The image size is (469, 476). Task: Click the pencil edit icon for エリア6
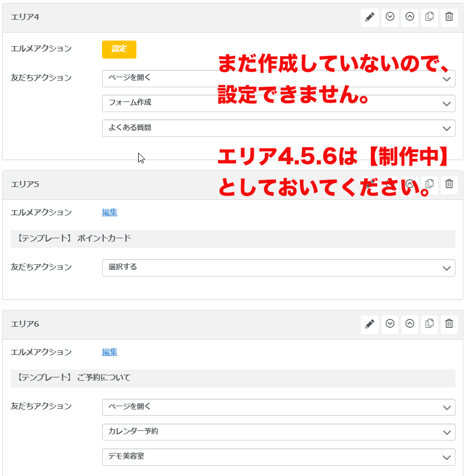tap(370, 324)
